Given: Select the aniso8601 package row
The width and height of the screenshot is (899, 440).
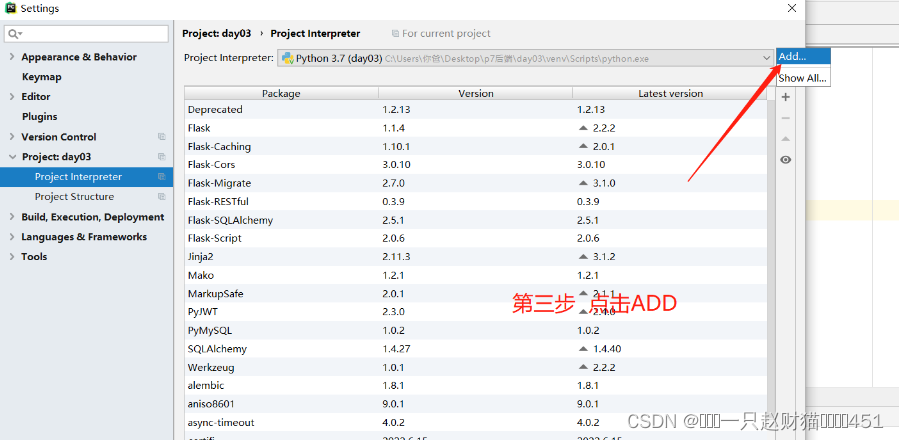Looking at the screenshot, I should 475,404.
